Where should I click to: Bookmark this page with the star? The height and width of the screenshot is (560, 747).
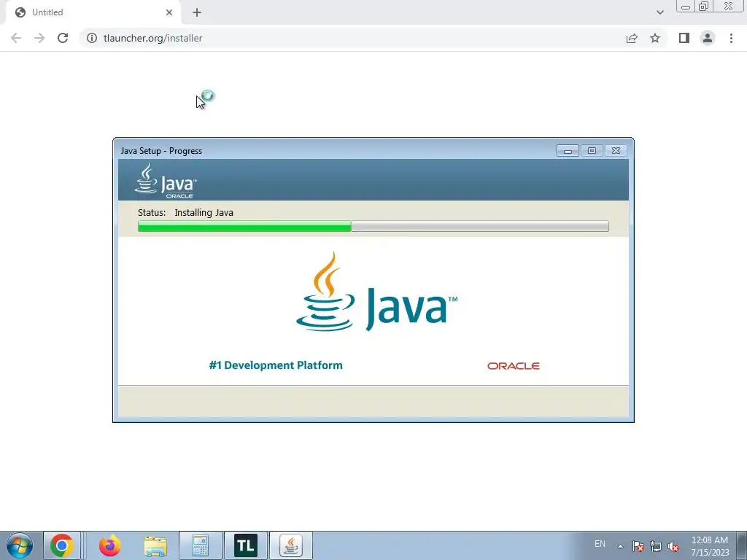click(x=655, y=38)
